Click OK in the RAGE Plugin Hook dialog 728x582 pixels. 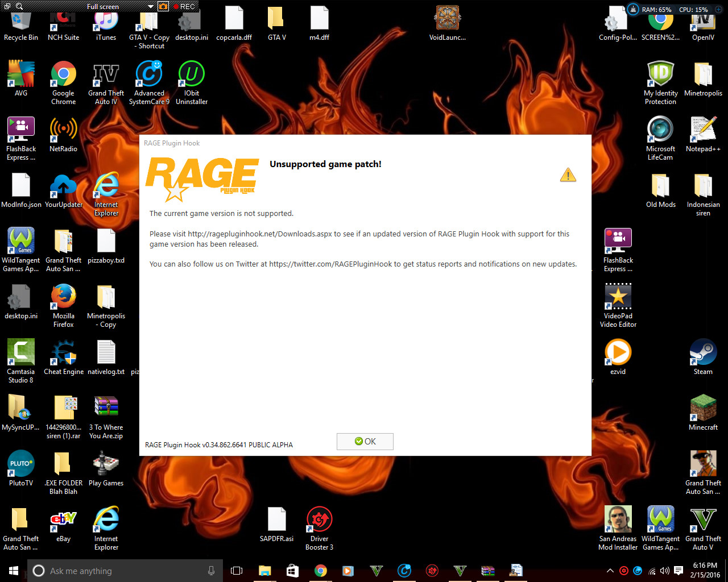[x=365, y=442]
